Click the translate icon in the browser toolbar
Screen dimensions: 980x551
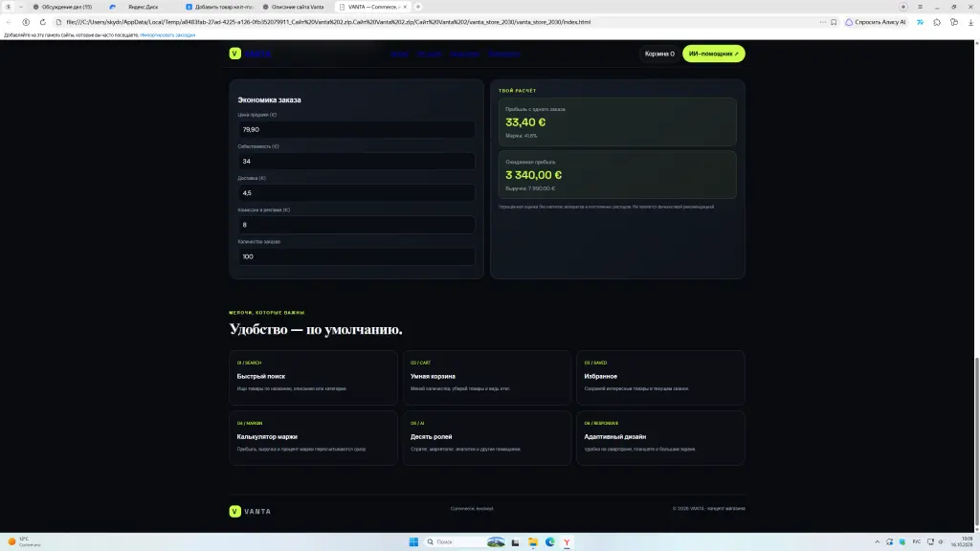[x=920, y=22]
